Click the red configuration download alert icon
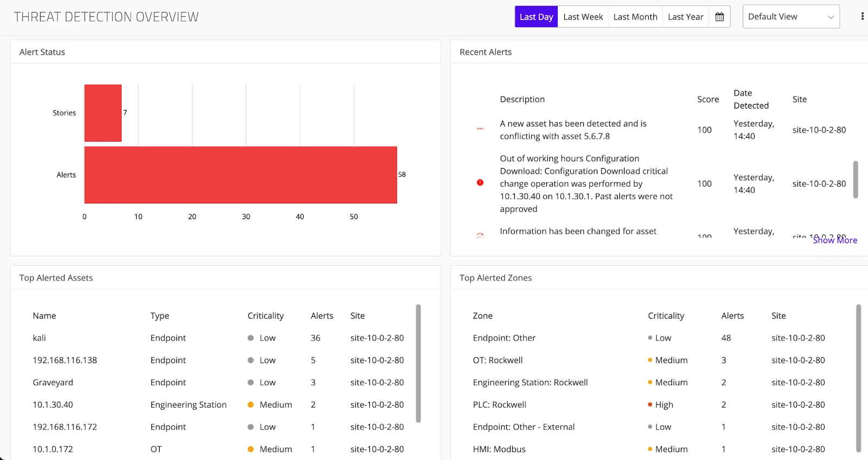868x460 pixels. [x=480, y=183]
